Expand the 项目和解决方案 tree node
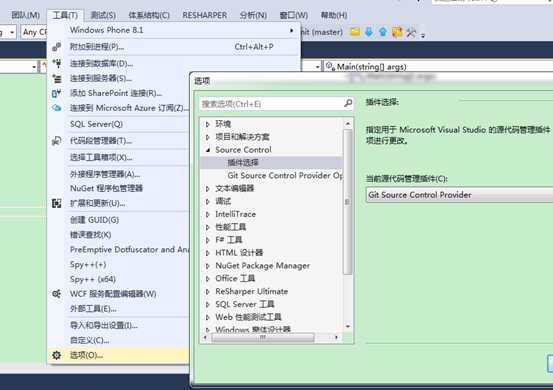Viewport: 553px width, 390px height. point(208,137)
